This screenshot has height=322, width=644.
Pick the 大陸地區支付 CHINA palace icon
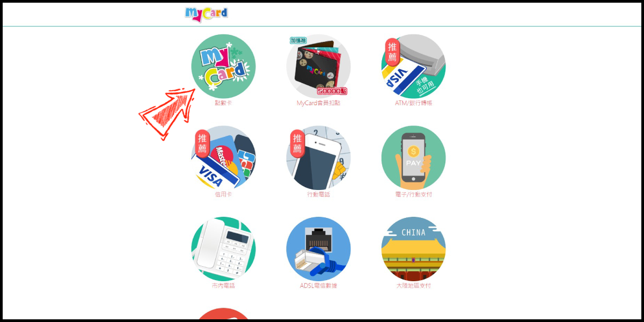(x=413, y=249)
